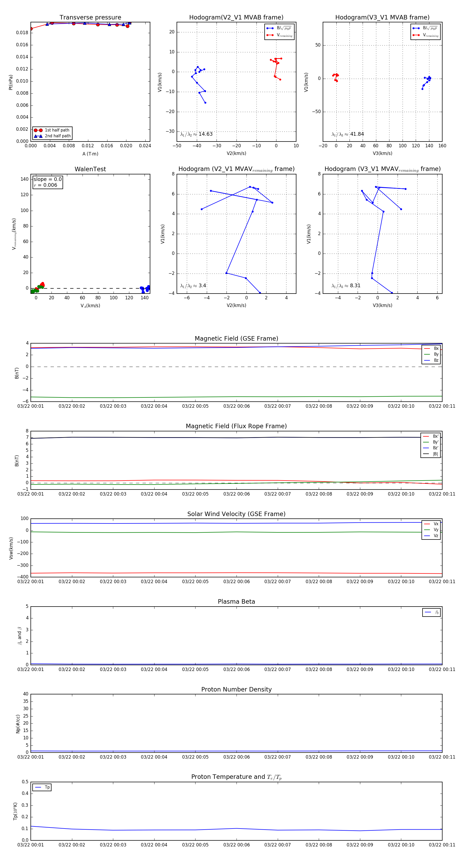Screen dimensions: 473x868
Task: Select the Bx' legend entry
Action: click(431, 436)
